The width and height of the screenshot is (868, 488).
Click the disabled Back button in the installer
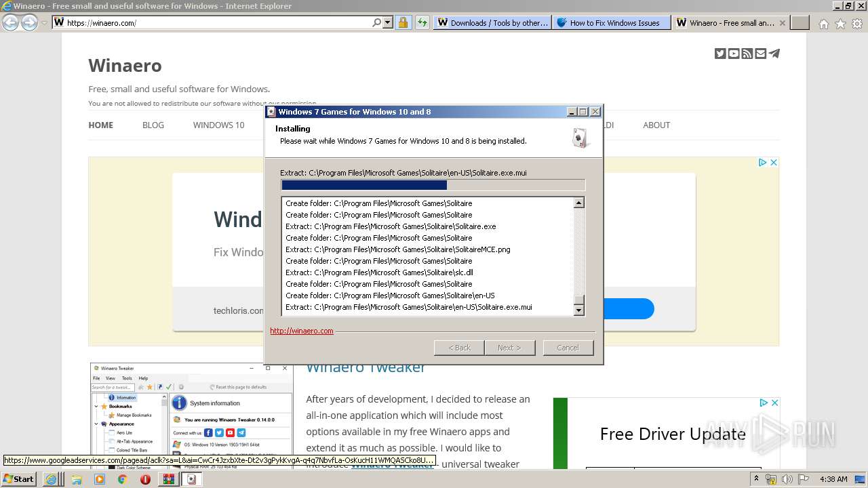(459, 348)
